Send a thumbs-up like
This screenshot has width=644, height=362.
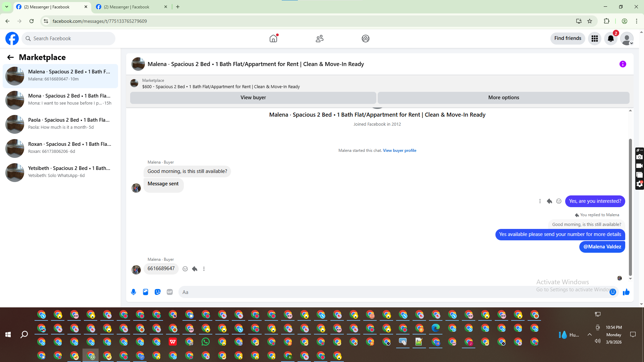pos(626,292)
